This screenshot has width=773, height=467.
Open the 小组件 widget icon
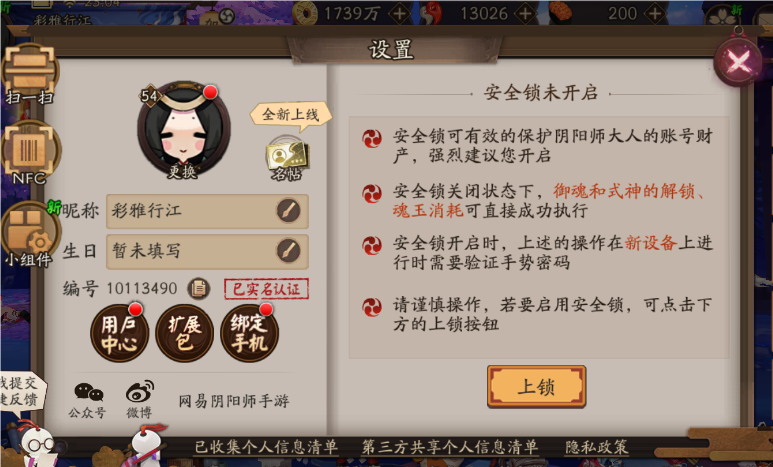30,234
